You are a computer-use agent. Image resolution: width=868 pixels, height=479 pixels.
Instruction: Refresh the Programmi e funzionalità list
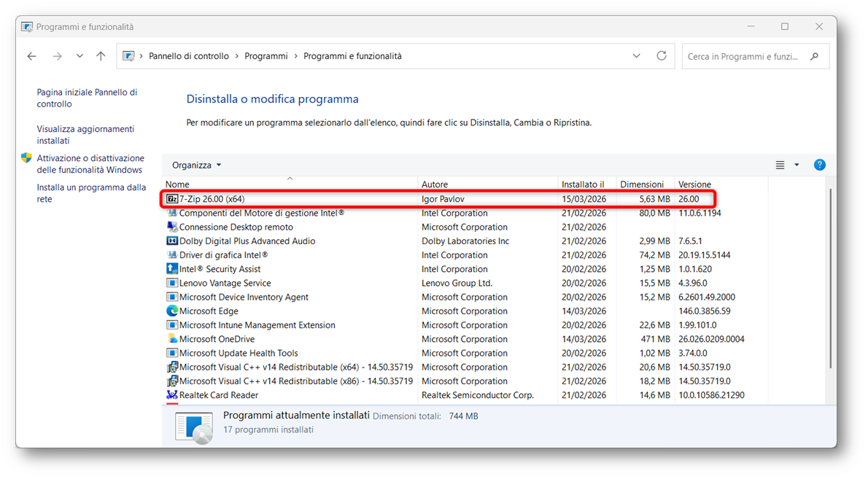pyautogui.click(x=662, y=56)
